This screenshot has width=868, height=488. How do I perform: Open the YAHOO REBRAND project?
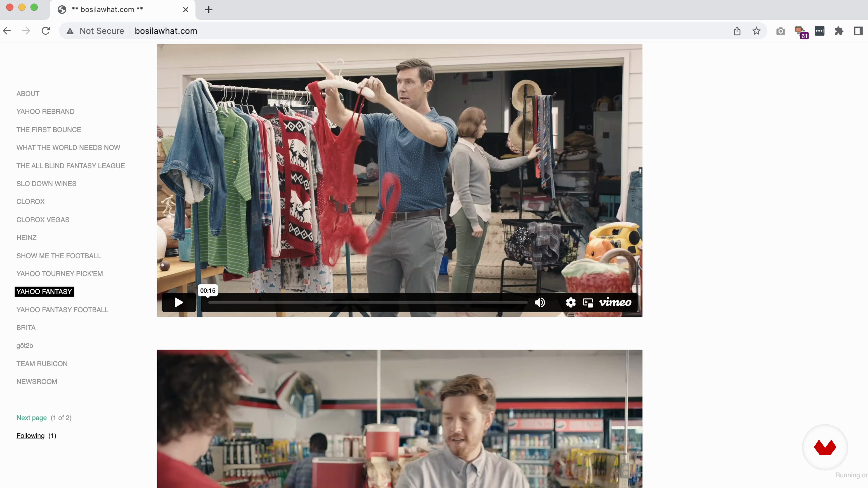[x=45, y=111]
